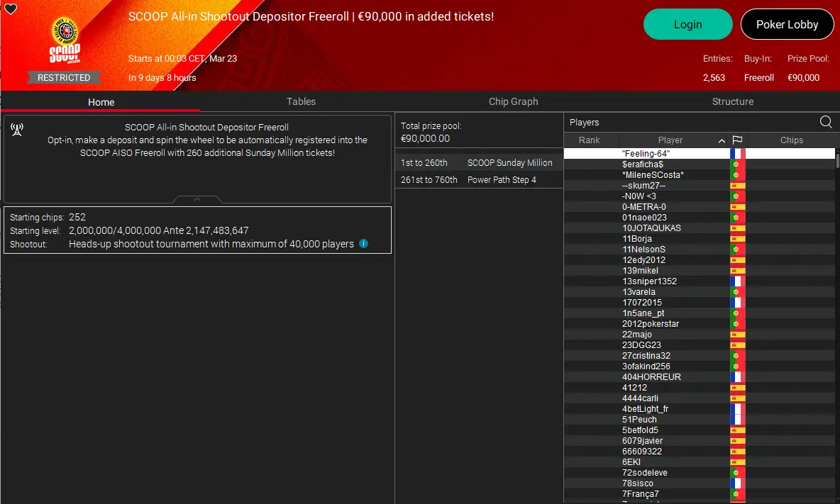Select the 261st to 760th prize row
The width and height of the screenshot is (840, 504).
tap(479, 180)
